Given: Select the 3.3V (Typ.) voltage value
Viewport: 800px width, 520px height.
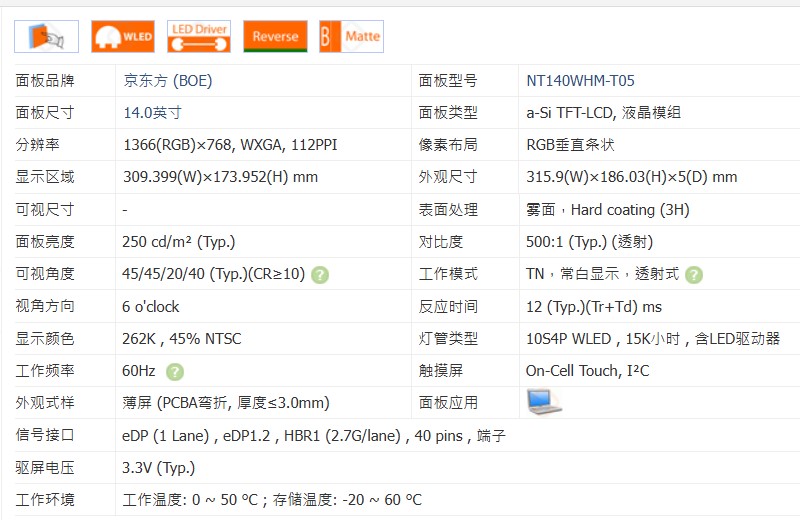Looking at the screenshot, I should [158, 467].
